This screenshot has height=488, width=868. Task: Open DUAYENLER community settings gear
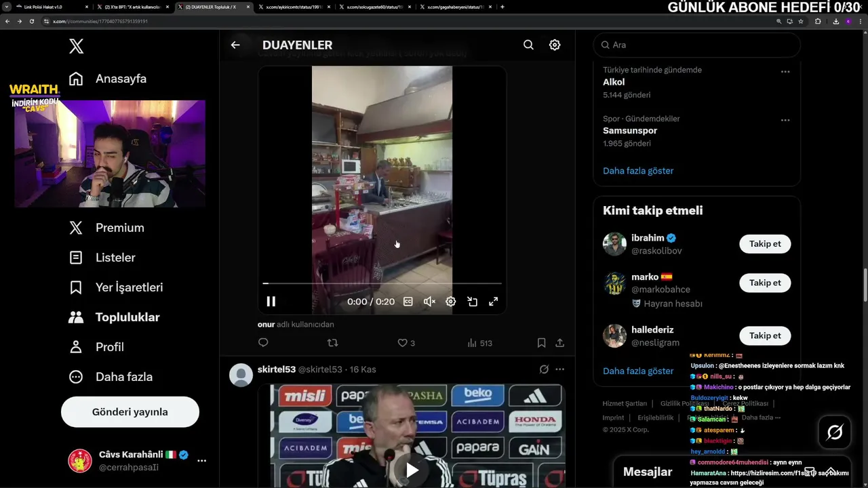click(x=555, y=45)
